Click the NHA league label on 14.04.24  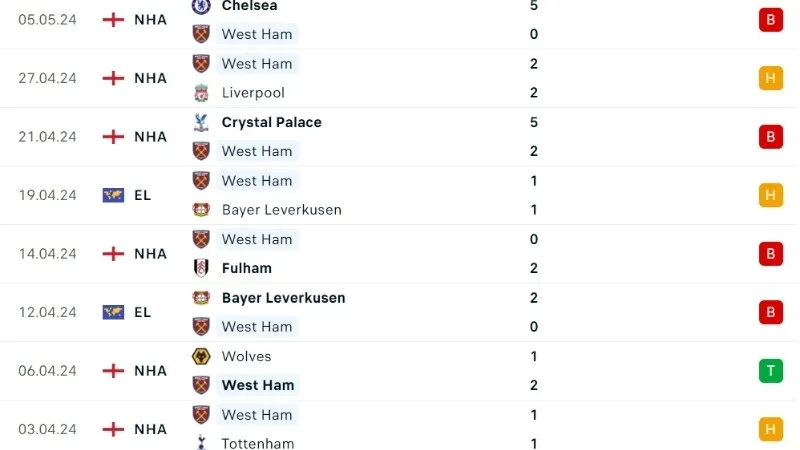pyautogui.click(x=151, y=254)
